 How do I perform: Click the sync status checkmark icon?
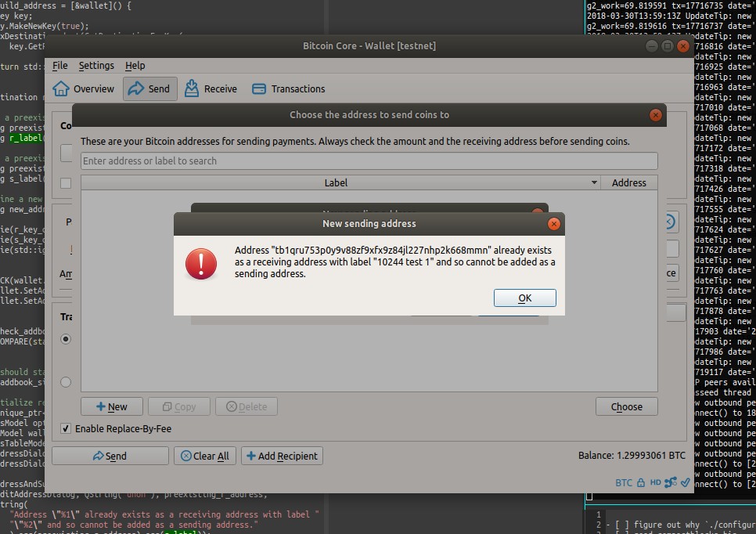(x=685, y=482)
